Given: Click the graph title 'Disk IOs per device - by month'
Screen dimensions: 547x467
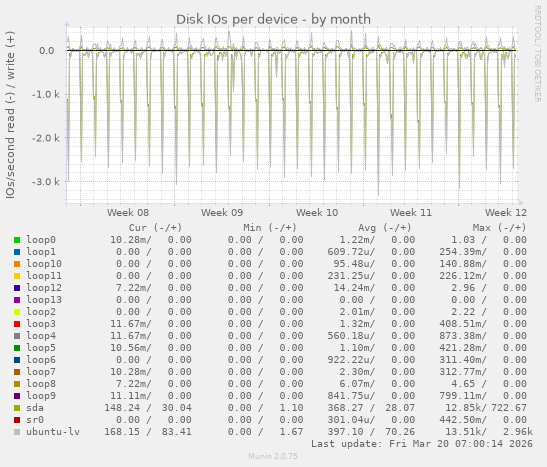Looking at the screenshot, I should [273, 20].
